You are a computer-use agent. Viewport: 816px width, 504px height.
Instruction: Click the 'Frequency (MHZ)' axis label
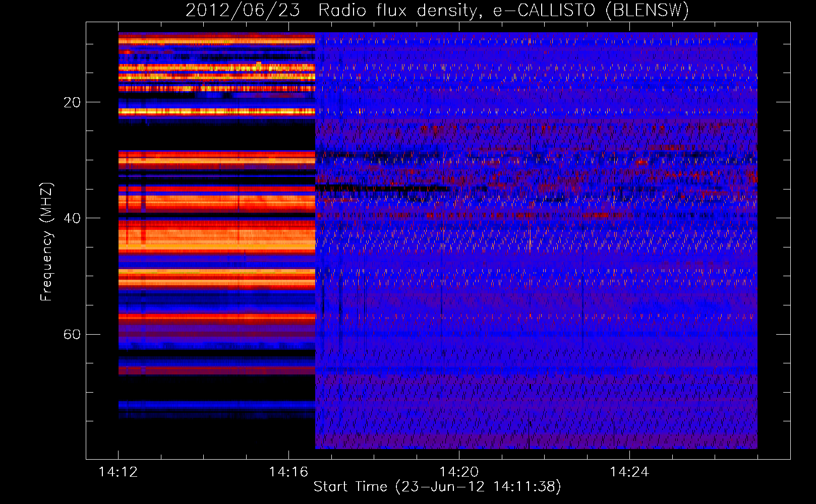click(46, 242)
